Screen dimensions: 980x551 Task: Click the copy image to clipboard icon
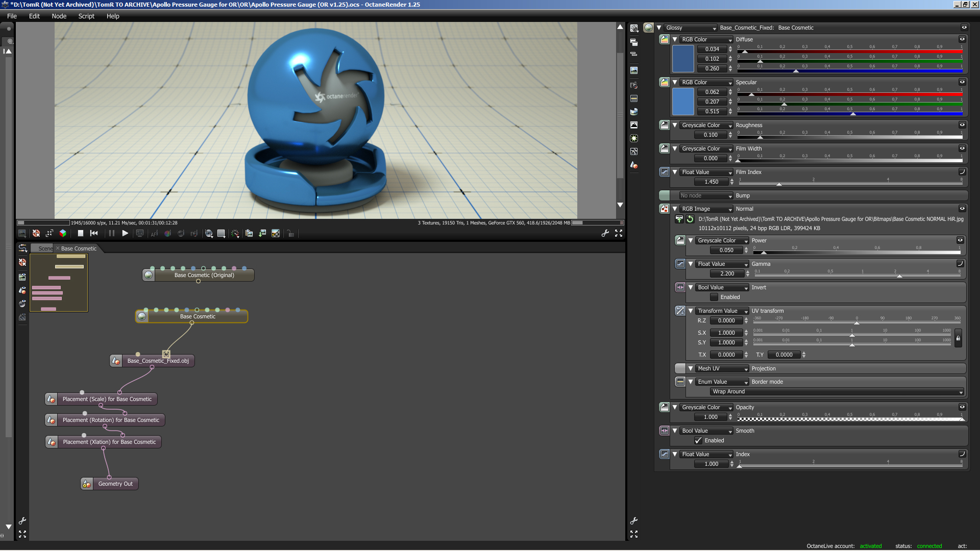point(249,233)
